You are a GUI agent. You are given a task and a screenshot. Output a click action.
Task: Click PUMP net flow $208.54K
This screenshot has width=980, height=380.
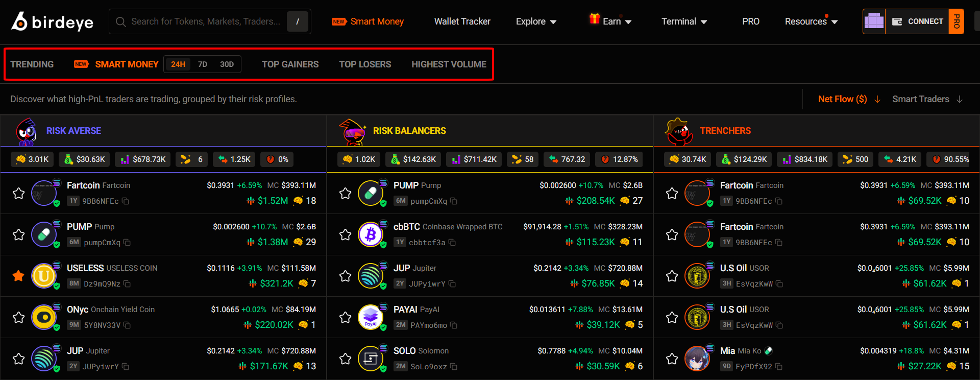(x=590, y=201)
